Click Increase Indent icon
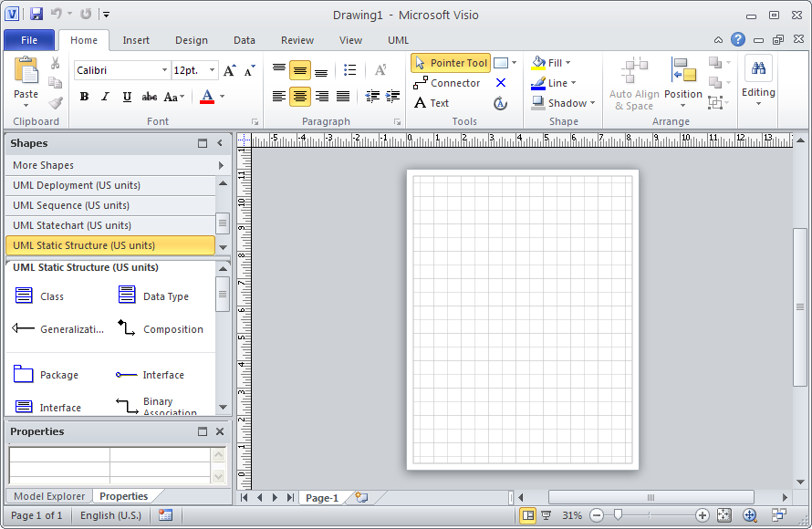This screenshot has height=529, width=812. tap(392, 97)
